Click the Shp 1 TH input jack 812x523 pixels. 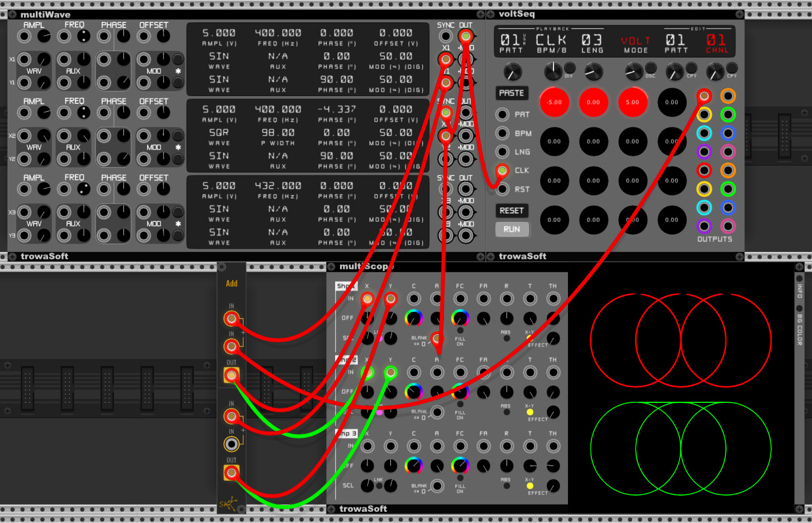point(553,299)
